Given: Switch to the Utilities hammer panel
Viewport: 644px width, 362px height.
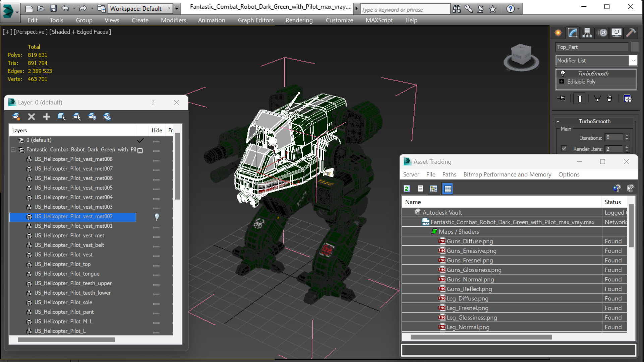Looking at the screenshot, I should pyautogui.click(x=631, y=32).
